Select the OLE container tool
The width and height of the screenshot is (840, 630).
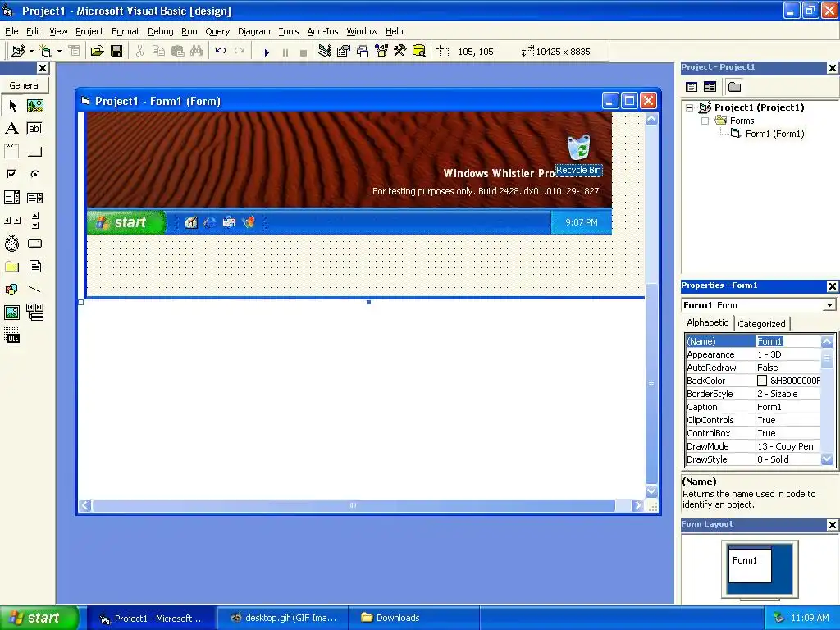(12, 336)
